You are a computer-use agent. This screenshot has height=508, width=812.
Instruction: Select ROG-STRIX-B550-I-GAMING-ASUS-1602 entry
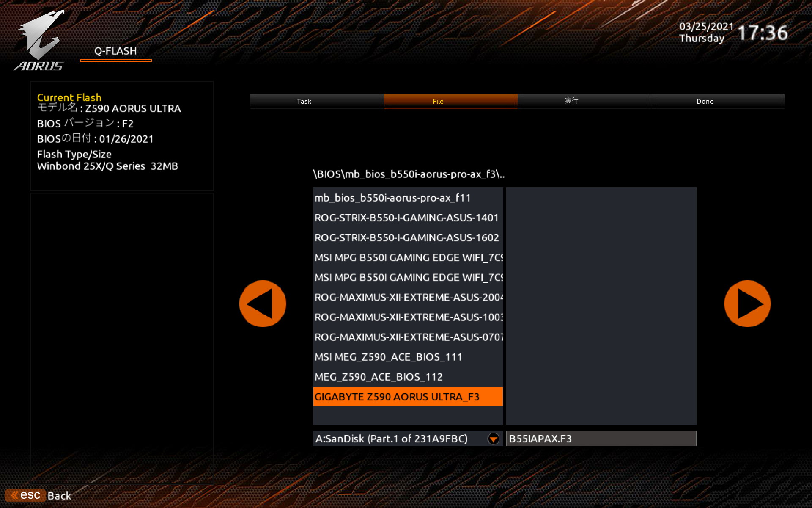coord(408,237)
